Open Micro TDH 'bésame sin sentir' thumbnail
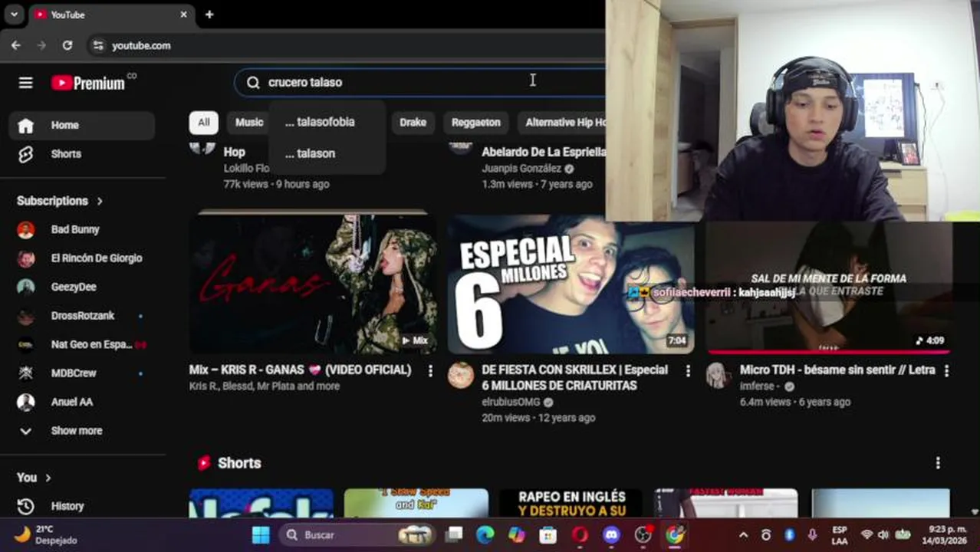 pos(829,288)
